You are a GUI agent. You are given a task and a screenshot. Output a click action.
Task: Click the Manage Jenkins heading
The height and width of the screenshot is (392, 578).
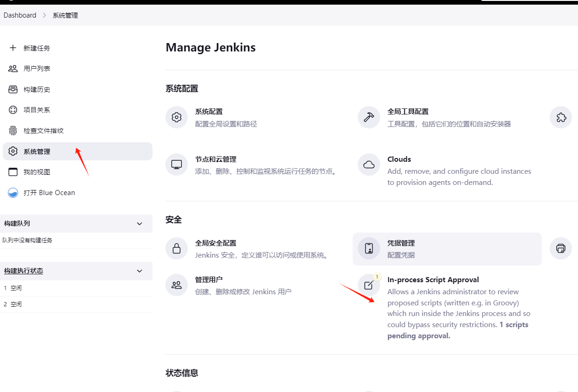(210, 47)
